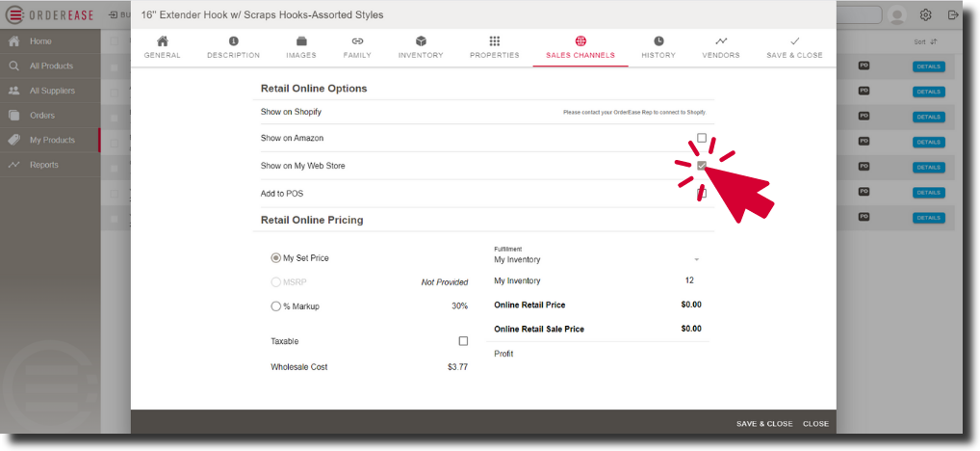The height and width of the screenshot is (451, 980).
Task: Select the My Set Price radio button
Action: tap(275, 257)
